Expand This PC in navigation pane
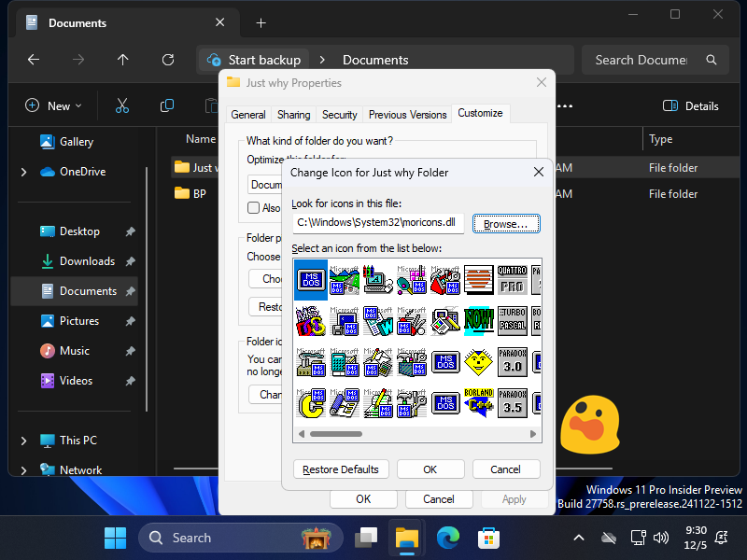This screenshot has height=560, width=747. pos(24,441)
